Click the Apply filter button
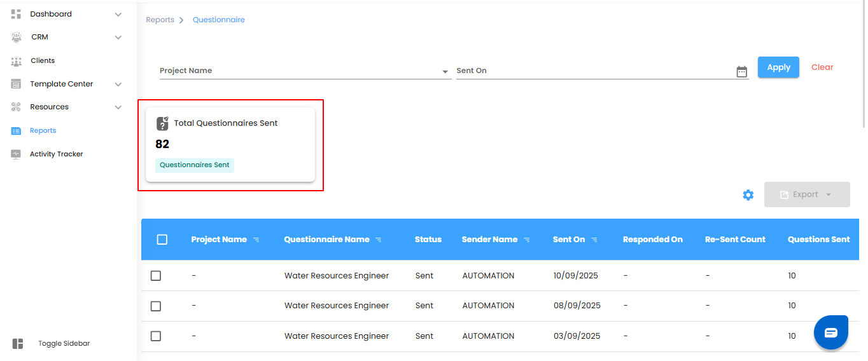The height and width of the screenshot is (361, 868). tap(778, 67)
